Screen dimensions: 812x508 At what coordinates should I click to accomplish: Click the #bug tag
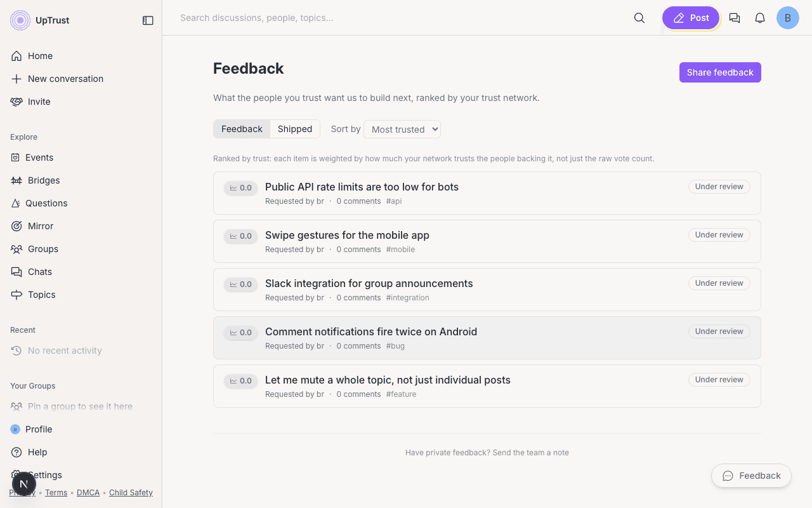pos(395,346)
